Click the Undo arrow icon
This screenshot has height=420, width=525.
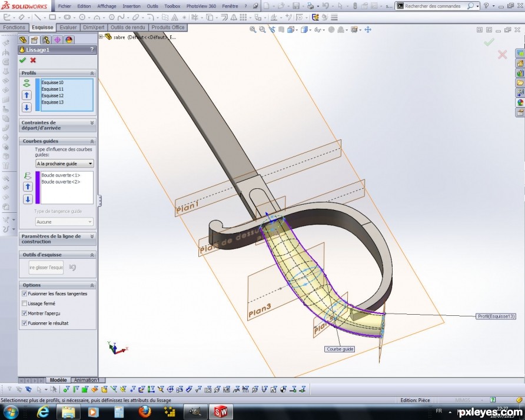click(x=325, y=6)
